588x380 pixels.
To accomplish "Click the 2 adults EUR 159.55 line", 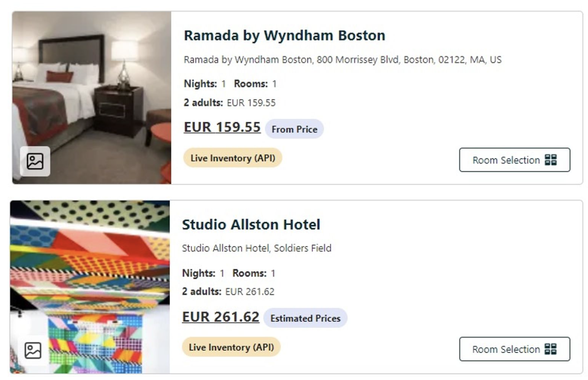I will coord(229,103).
